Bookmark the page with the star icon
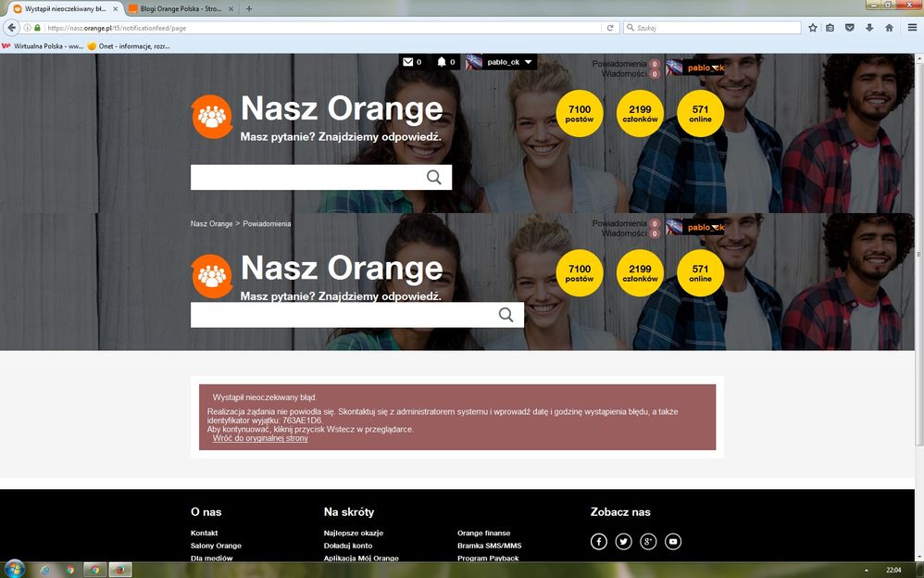 (812, 28)
